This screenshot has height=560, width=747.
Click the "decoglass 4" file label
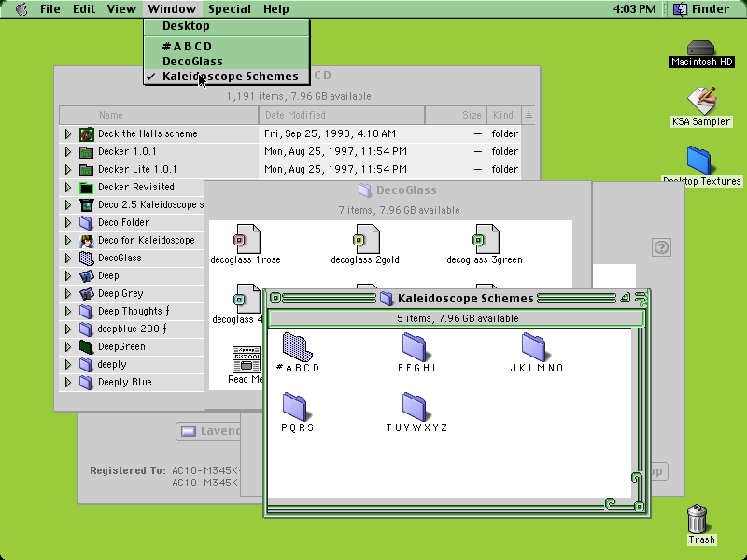click(237, 319)
